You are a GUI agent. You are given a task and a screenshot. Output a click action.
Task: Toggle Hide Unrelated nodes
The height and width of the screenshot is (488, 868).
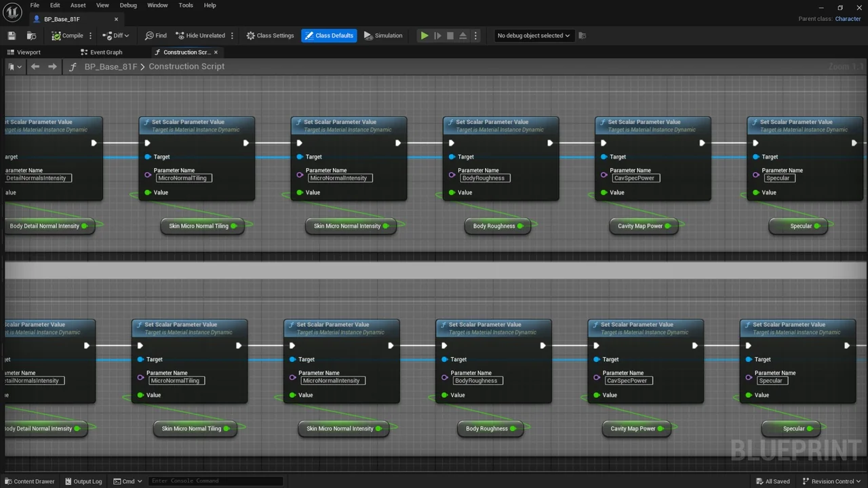coord(200,35)
